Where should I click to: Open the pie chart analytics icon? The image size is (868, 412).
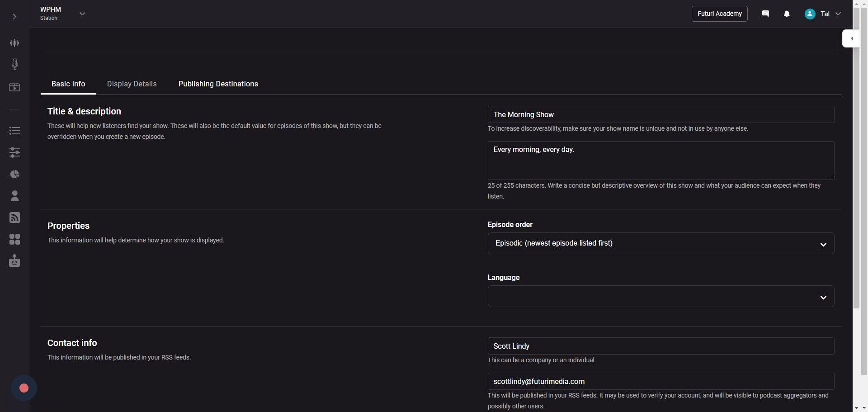click(14, 174)
